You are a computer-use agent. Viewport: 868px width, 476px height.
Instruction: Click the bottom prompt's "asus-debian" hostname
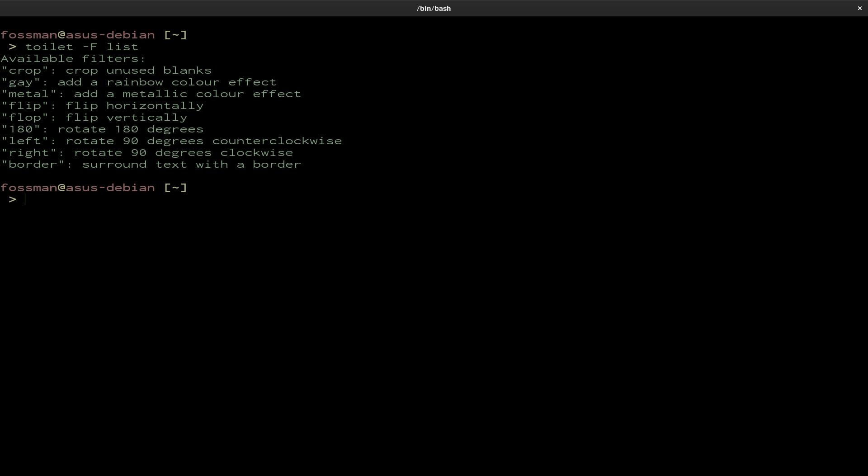pyautogui.click(x=110, y=188)
